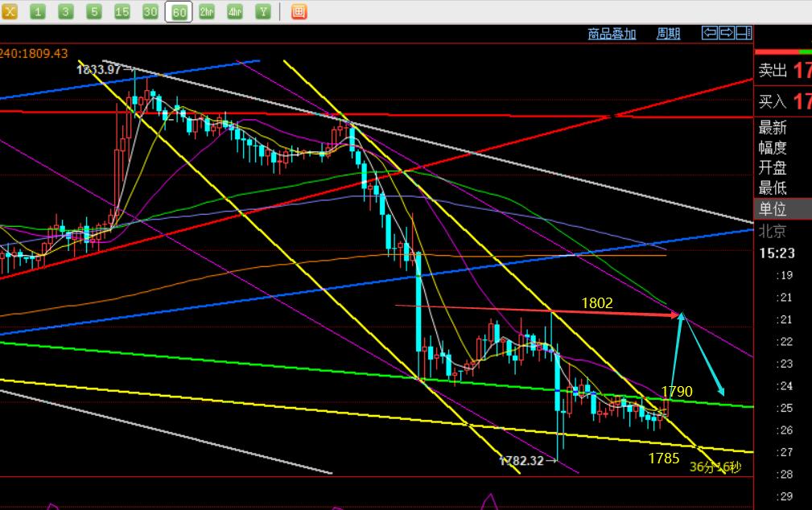Switch to the 2hr chart period
Screen dimensions: 812x510
[207, 11]
